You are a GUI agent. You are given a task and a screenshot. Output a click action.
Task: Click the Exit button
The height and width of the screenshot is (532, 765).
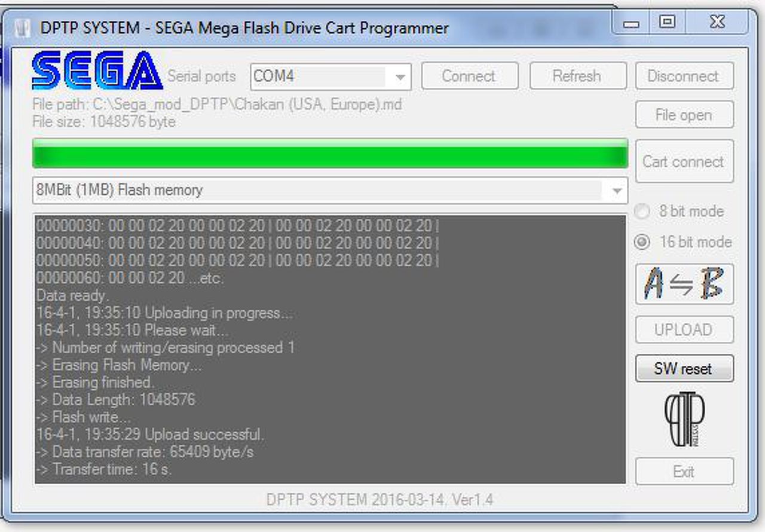coord(684,472)
